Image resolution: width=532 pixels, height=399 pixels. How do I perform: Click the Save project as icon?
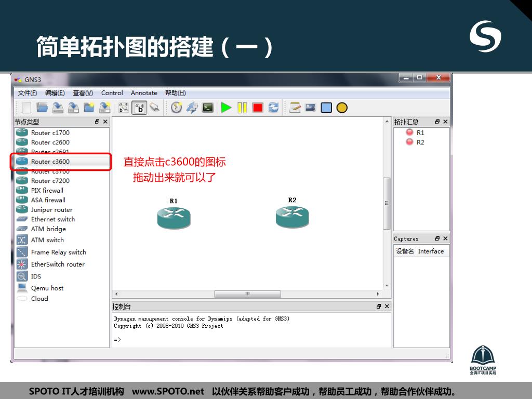pyautogui.click(x=73, y=108)
